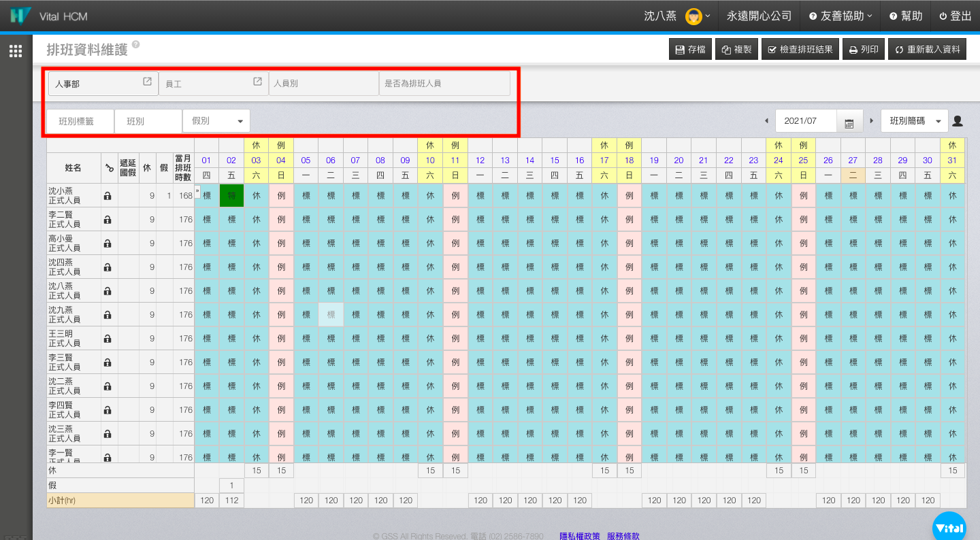
Task: Click help icon next to 排班資料維護 title
Action: tap(136, 45)
